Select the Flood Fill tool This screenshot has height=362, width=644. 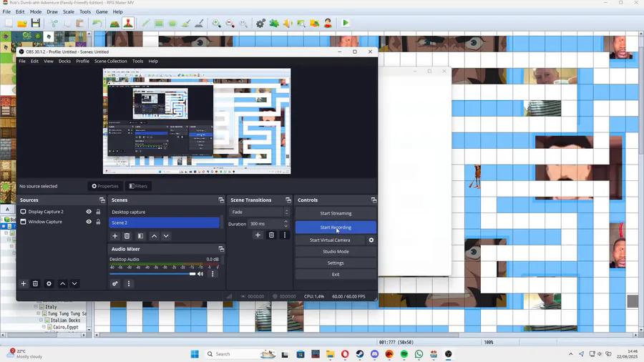[x=185, y=23]
